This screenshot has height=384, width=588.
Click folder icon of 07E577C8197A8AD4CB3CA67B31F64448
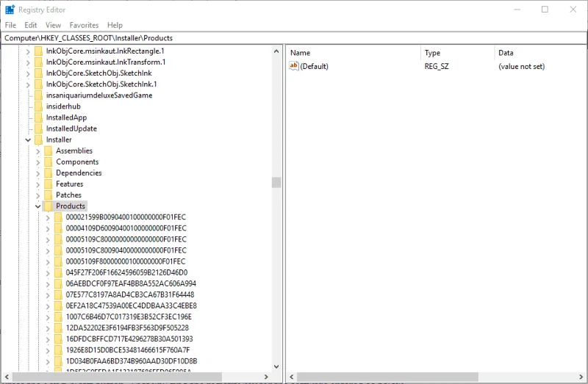58,294
